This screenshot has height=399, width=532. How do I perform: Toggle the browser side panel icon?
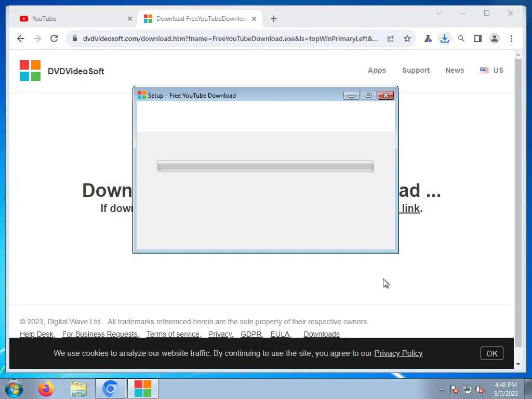pos(478,38)
